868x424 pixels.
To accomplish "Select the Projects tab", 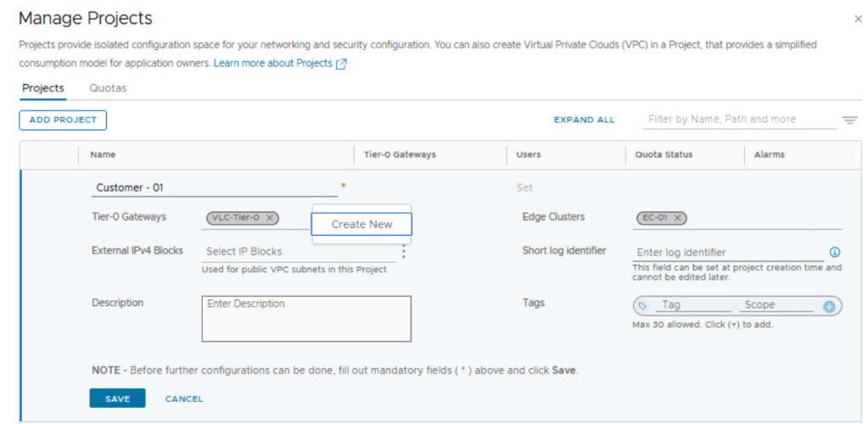I will click(43, 88).
